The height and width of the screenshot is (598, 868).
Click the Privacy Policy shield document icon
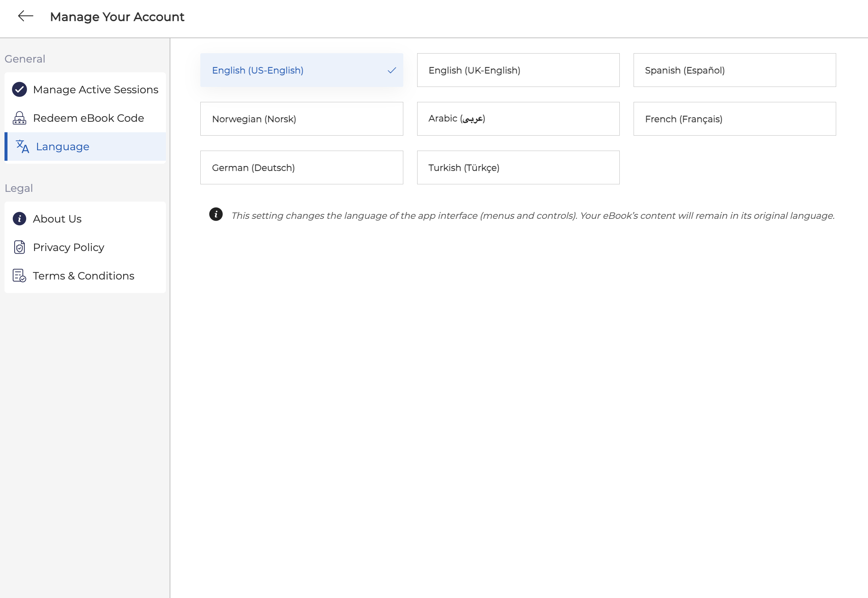[19, 247]
